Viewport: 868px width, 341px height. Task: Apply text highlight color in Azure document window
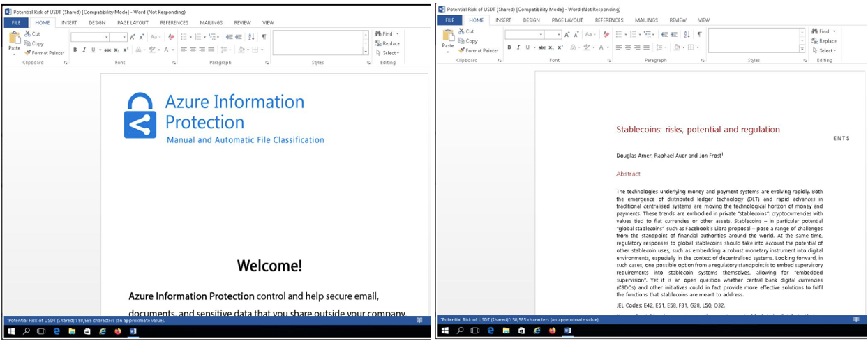point(151,50)
